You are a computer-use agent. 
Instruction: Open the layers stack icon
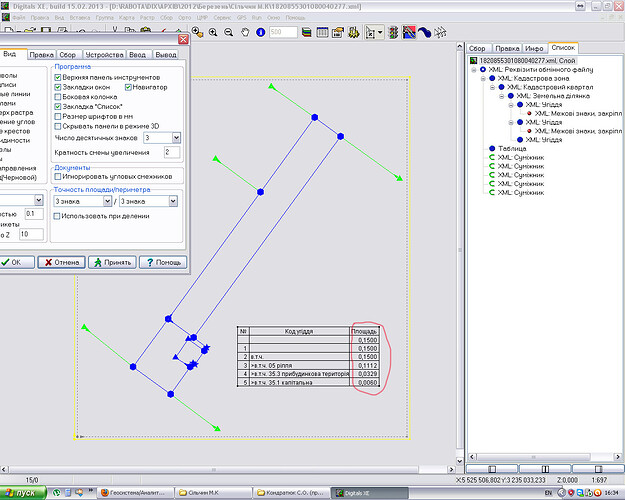pyautogui.click(x=306, y=32)
